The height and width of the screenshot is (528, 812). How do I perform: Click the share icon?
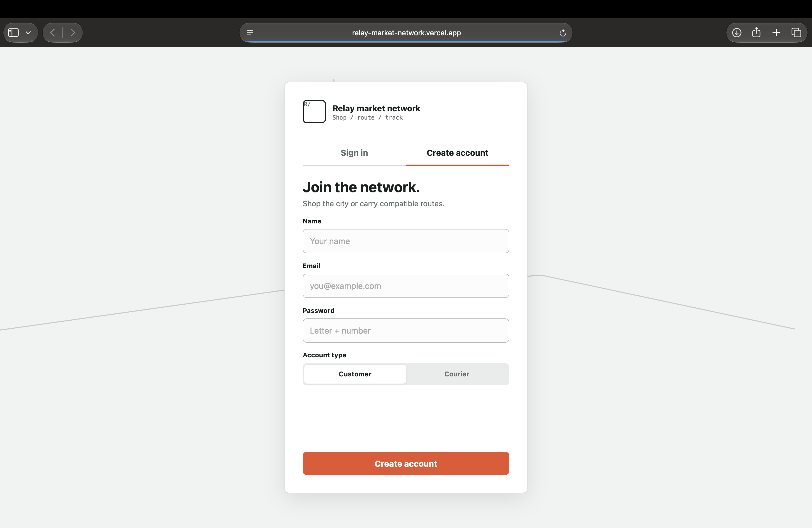pyautogui.click(x=756, y=32)
